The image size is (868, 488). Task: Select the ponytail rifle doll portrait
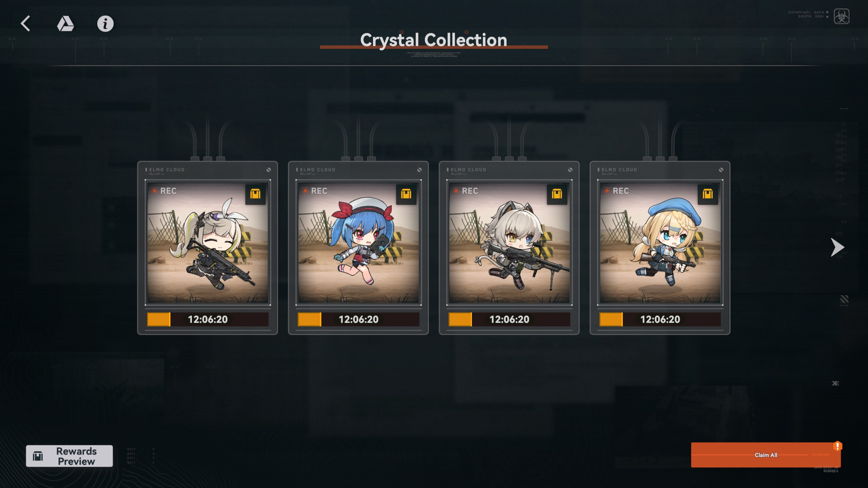pos(208,243)
